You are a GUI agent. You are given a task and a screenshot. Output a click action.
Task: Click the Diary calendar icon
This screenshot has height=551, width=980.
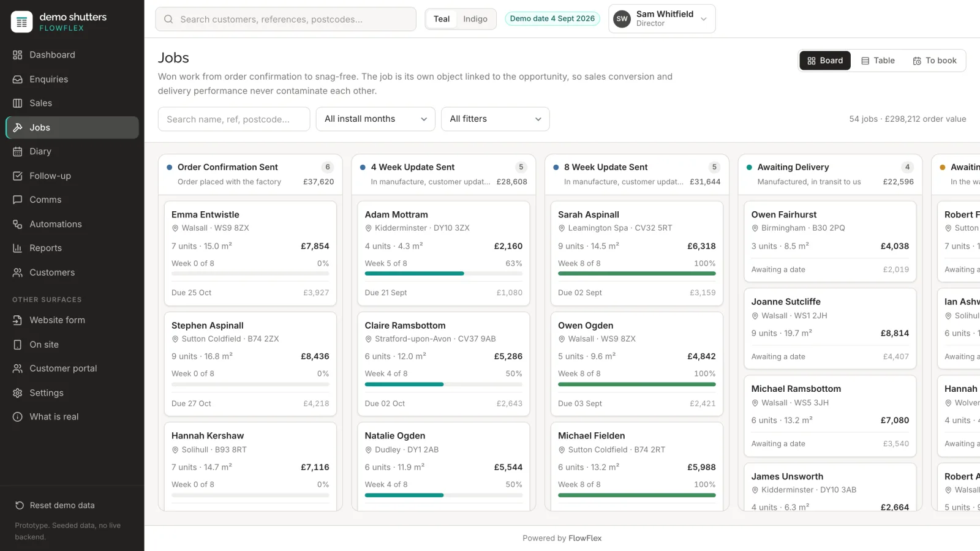click(x=18, y=151)
